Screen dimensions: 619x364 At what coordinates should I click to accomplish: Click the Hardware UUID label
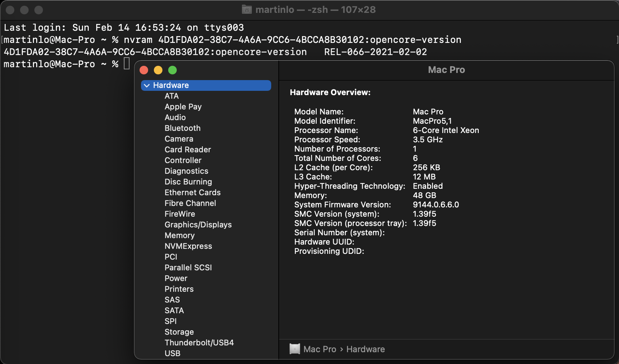(x=324, y=242)
